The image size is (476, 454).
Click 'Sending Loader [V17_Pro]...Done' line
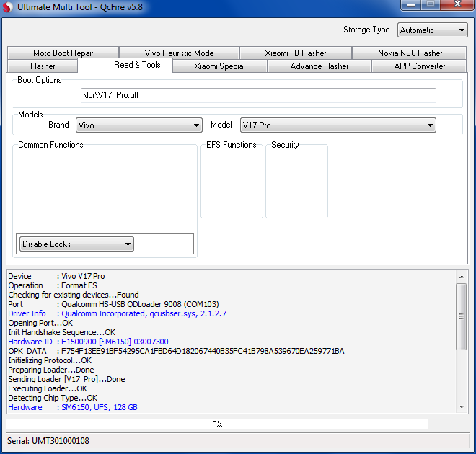tap(66, 379)
